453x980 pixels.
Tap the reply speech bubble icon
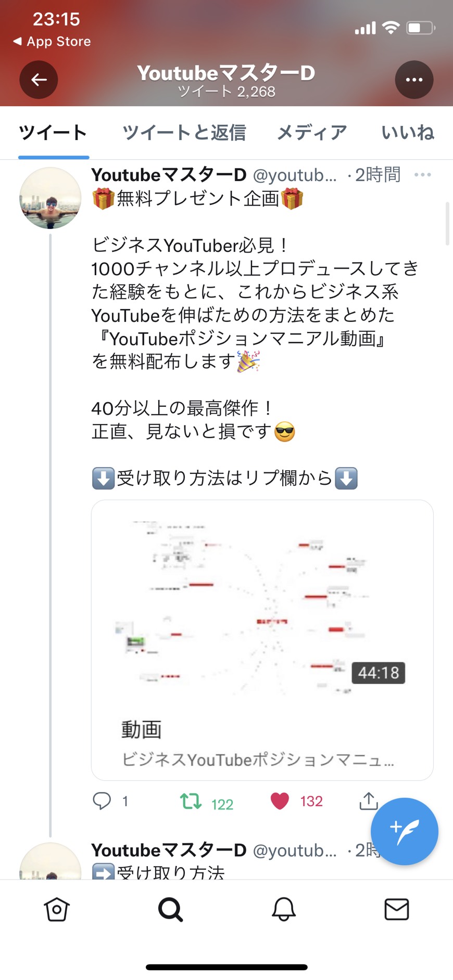click(x=102, y=801)
